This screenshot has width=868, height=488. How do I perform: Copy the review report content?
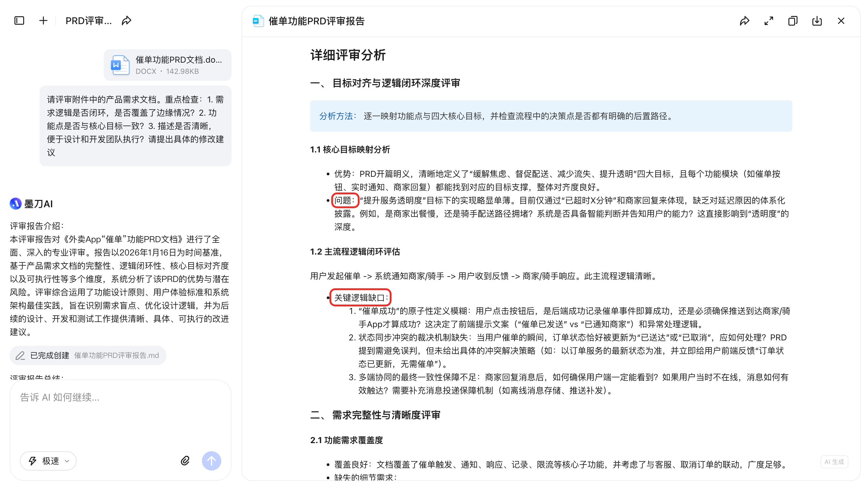pos(793,21)
